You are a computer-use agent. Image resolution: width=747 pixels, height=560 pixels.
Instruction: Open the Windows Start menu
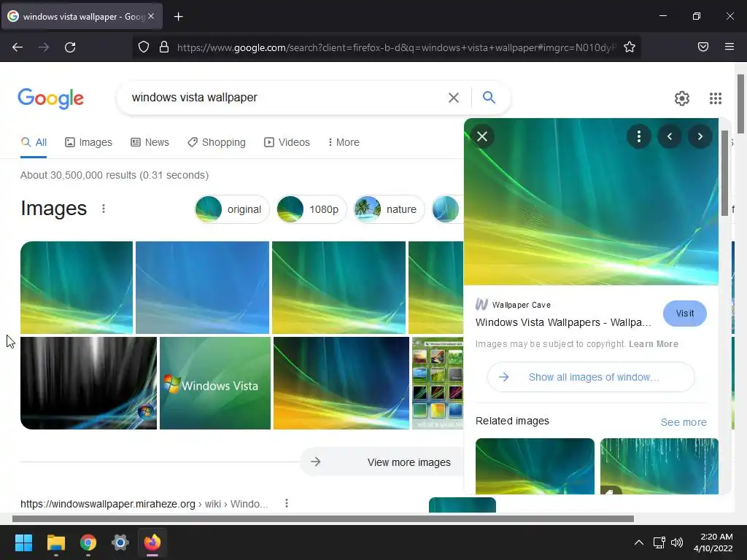(x=23, y=542)
